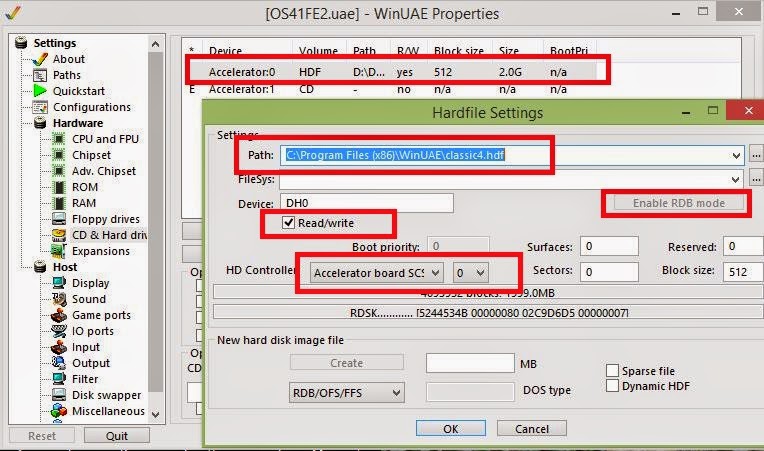The width and height of the screenshot is (764, 451).
Task: Click the new image size MB field
Action: coord(470,363)
